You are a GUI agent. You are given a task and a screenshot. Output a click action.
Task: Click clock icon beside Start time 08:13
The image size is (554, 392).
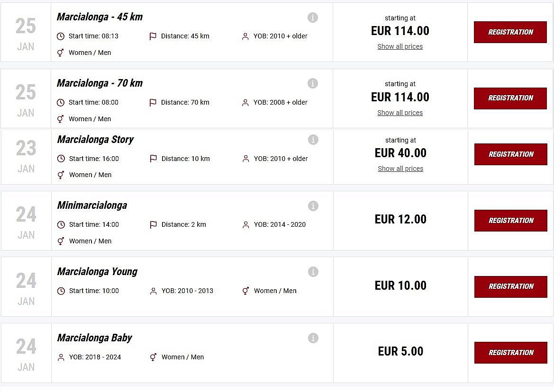(x=61, y=36)
